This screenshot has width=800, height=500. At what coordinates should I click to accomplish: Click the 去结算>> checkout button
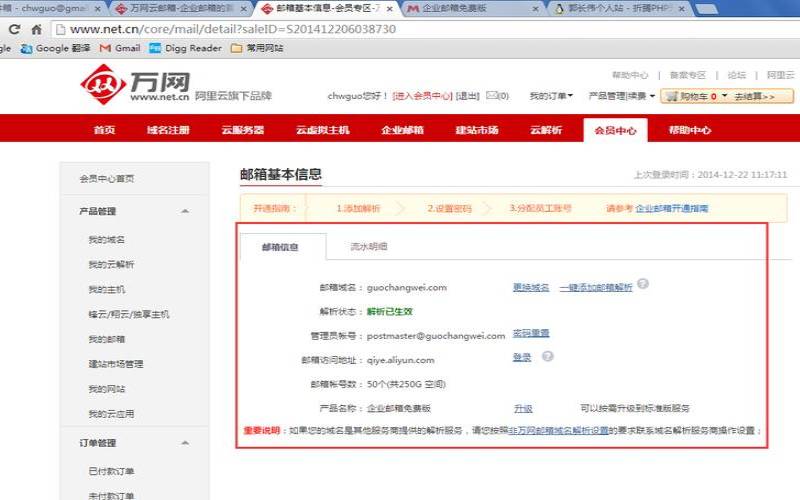coord(754,96)
